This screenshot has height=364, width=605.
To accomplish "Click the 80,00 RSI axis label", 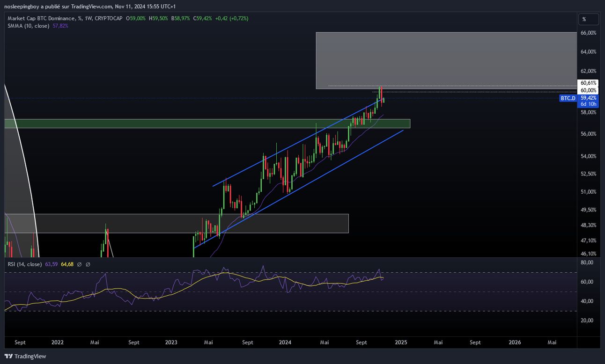I will pyautogui.click(x=587, y=262).
